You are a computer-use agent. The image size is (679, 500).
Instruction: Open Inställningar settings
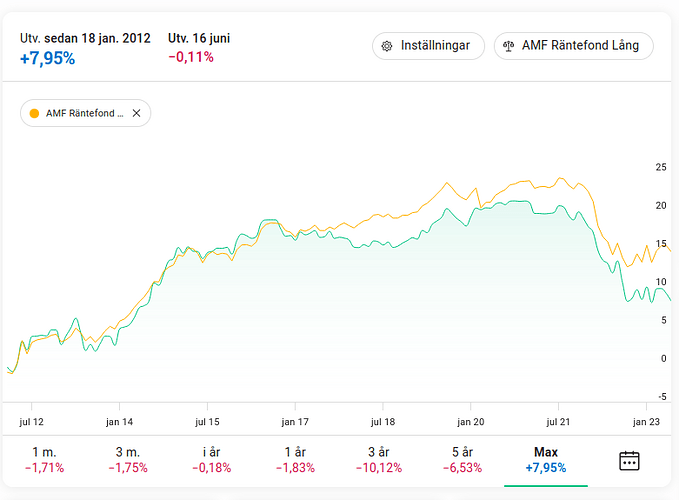428,46
